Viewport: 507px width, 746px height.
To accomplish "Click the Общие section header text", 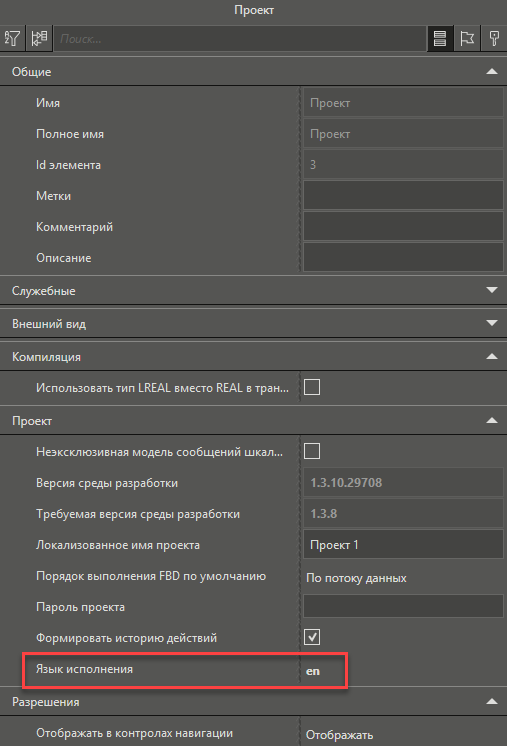I will 31,72.
